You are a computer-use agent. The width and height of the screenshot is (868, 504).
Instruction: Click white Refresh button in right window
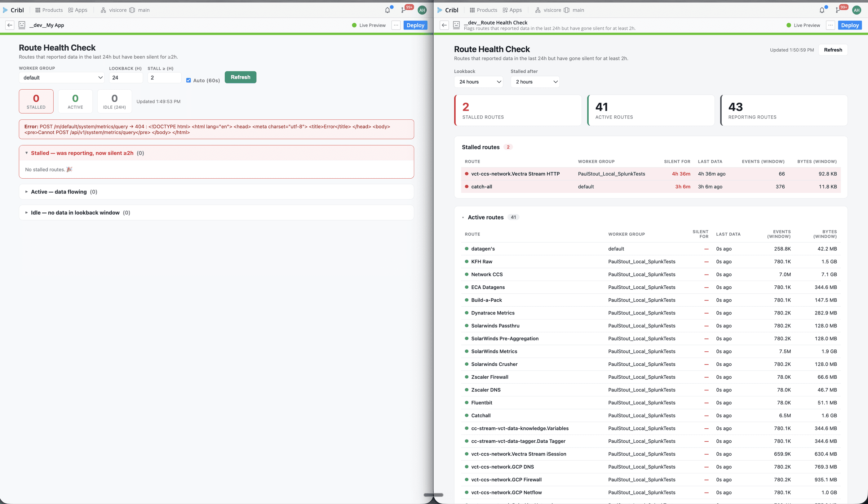coord(833,50)
